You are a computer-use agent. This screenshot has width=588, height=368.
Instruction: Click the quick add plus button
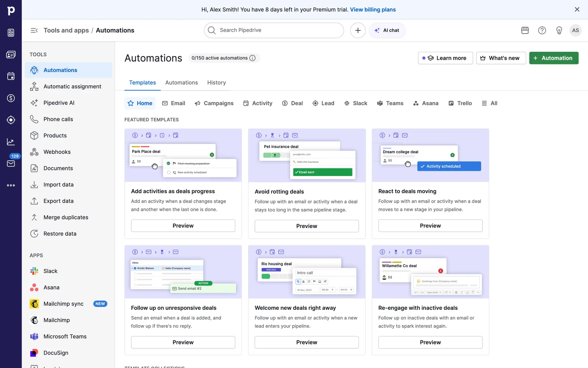[x=358, y=30]
